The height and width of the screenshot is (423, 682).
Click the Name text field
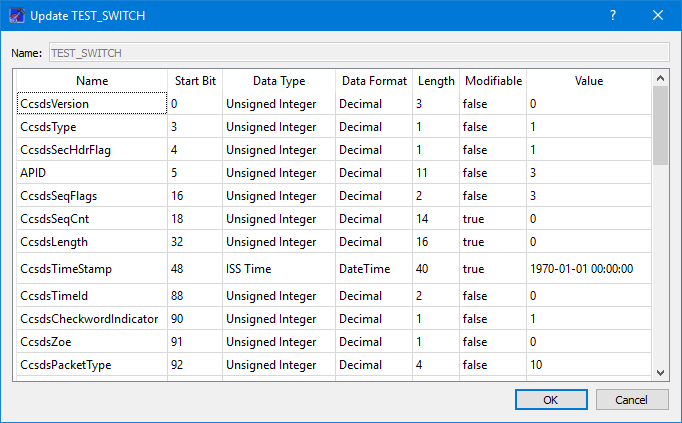tap(358, 52)
